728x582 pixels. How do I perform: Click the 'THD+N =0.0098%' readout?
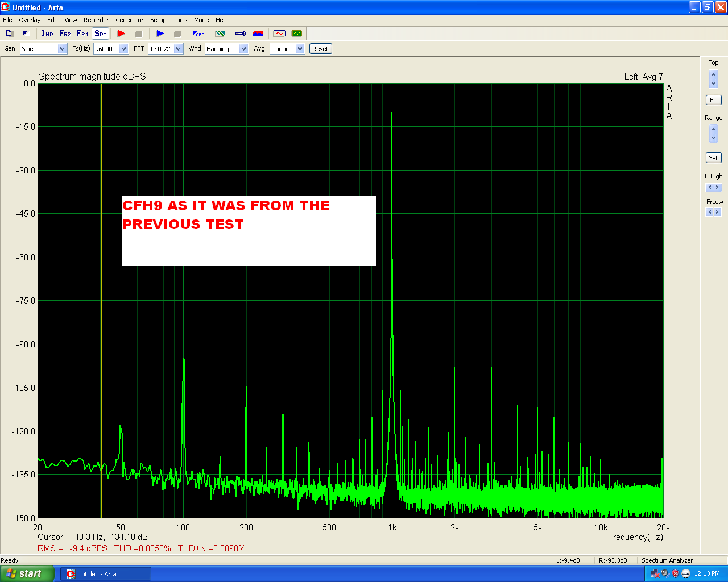212,548
